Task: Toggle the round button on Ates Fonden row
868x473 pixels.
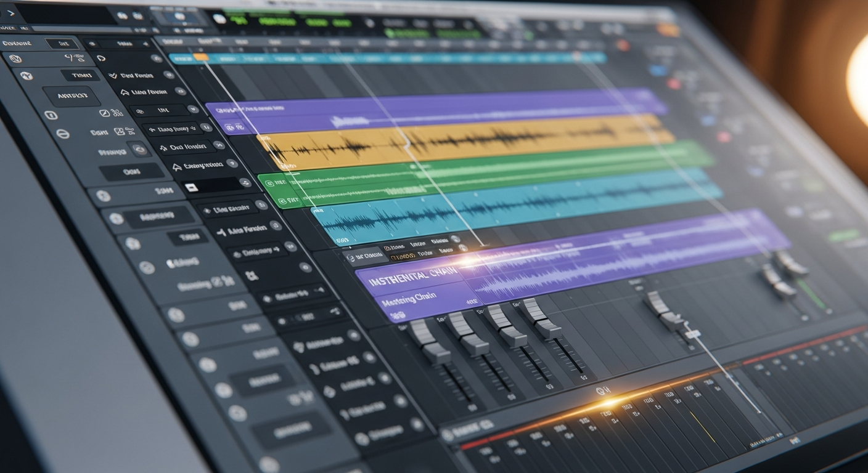Action: 276,226
